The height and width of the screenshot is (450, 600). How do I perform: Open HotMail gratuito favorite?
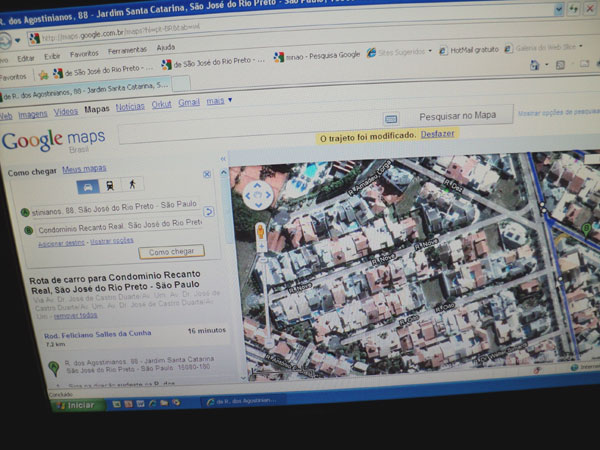tap(469, 50)
